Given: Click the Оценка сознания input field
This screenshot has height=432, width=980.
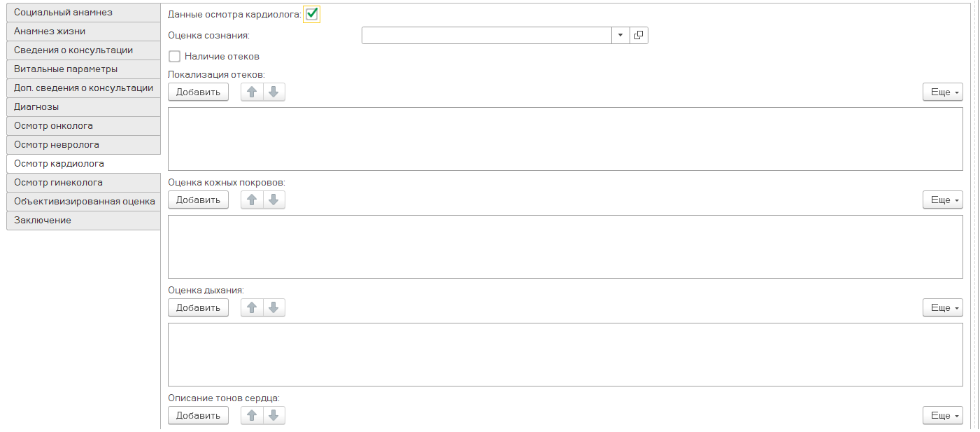Looking at the screenshot, I should (x=486, y=36).
